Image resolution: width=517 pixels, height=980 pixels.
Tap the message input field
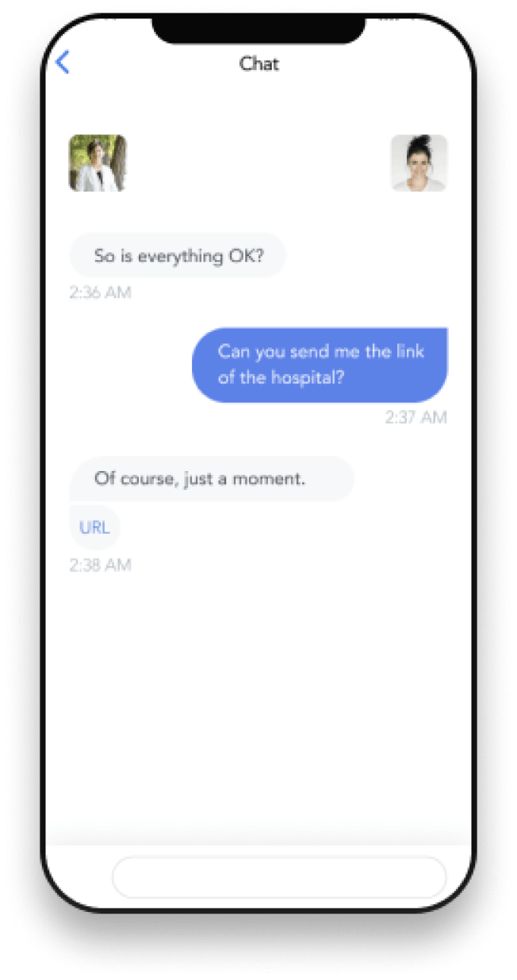click(279, 877)
